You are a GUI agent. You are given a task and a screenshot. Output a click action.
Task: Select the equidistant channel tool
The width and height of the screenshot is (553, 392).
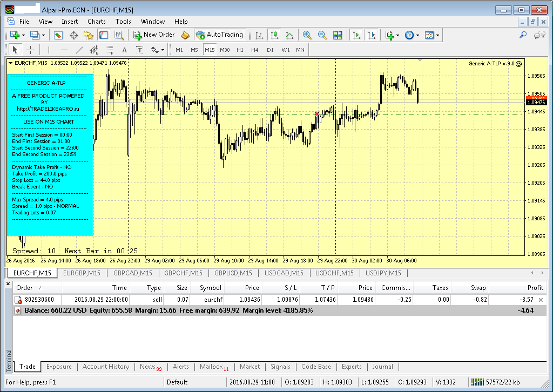(94, 50)
